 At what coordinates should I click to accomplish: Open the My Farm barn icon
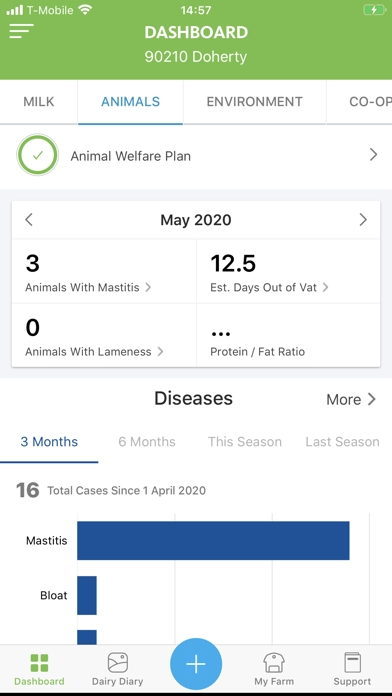coord(274,663)
